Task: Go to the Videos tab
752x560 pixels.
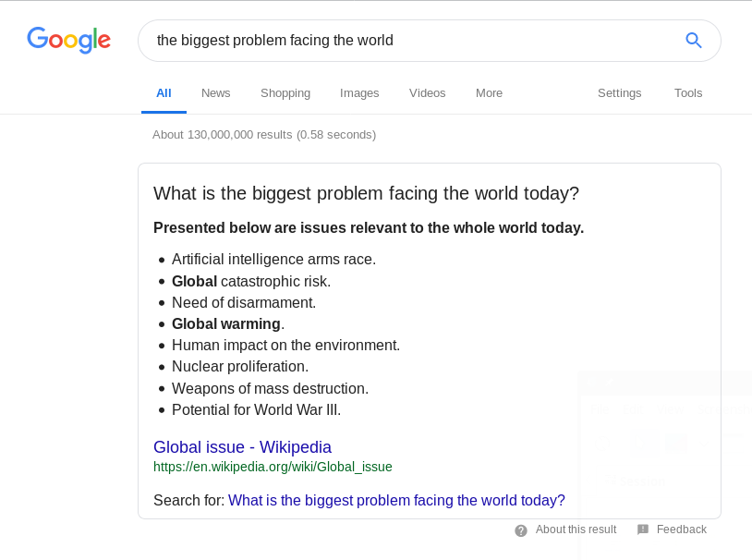Action: [428, 93]
